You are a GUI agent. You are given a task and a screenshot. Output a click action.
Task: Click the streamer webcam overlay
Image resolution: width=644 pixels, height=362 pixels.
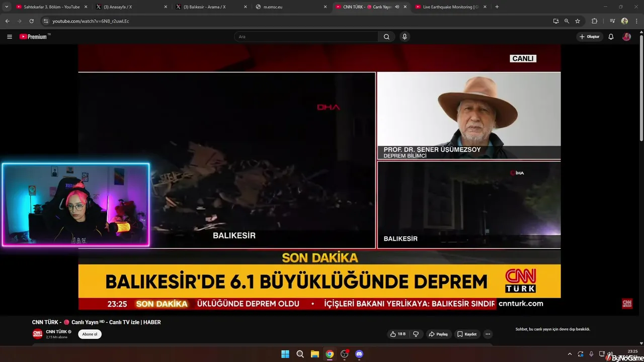(x=75, y=205)
